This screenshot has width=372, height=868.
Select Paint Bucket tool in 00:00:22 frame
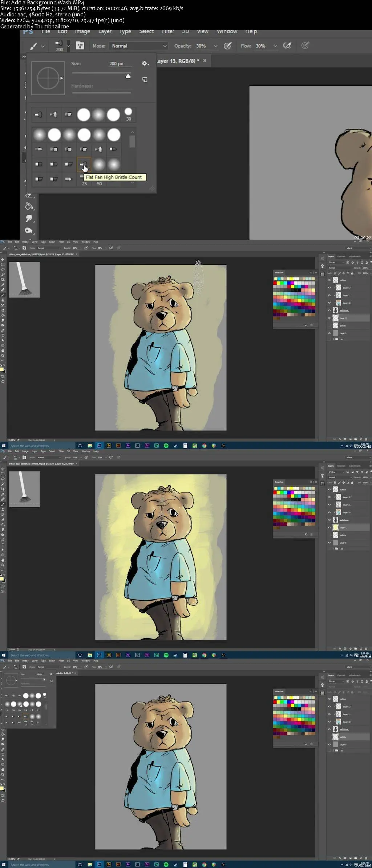tap(29, 207)
